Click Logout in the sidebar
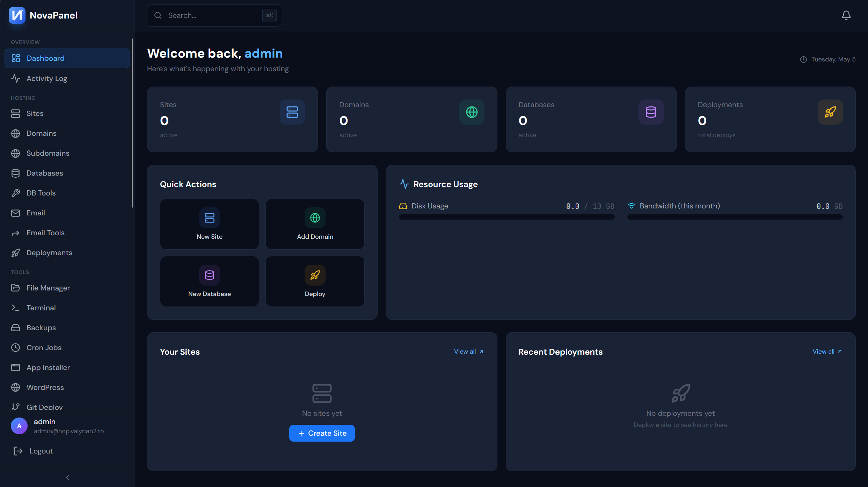 [67, 451]
